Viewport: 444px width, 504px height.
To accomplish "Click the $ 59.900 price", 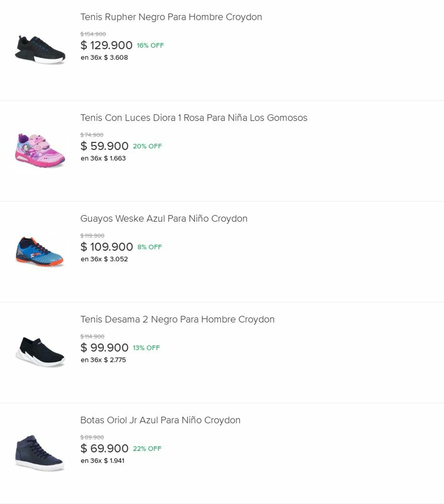I will (x=104, y=146).
